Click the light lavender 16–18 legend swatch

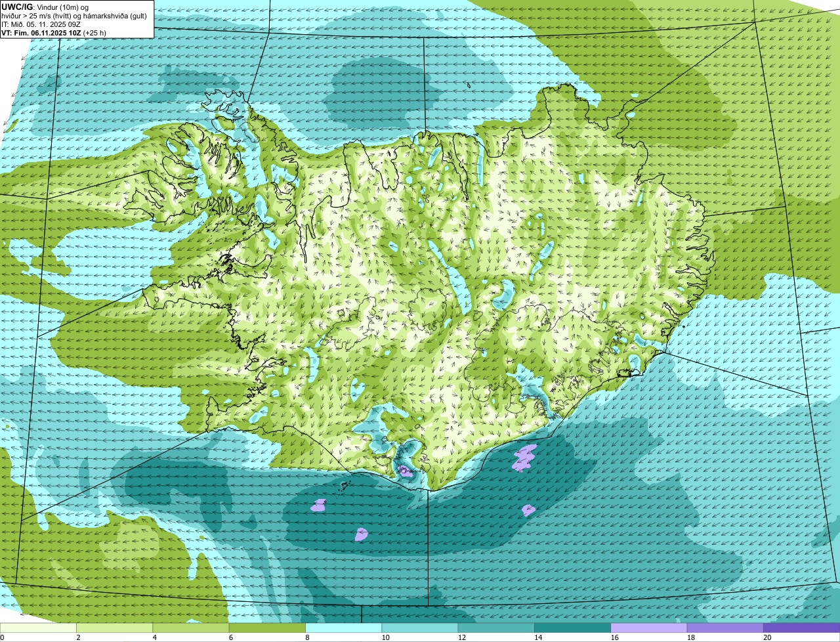click(649, 628)
